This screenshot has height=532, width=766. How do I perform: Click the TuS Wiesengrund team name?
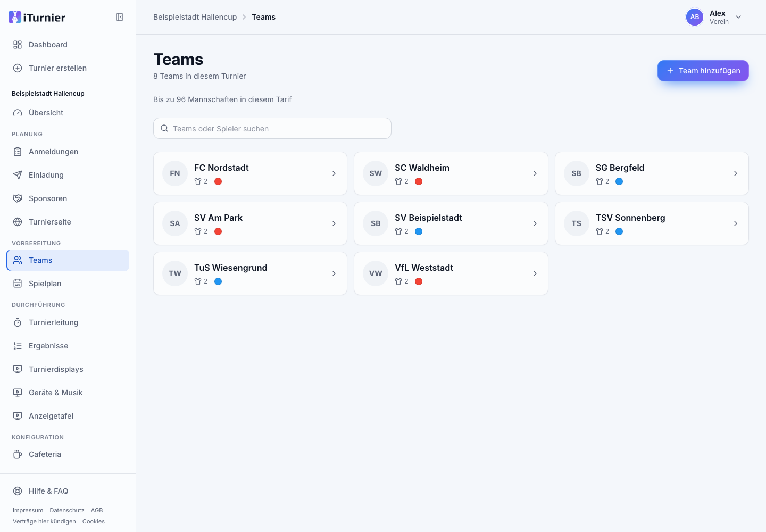(231, 268)
